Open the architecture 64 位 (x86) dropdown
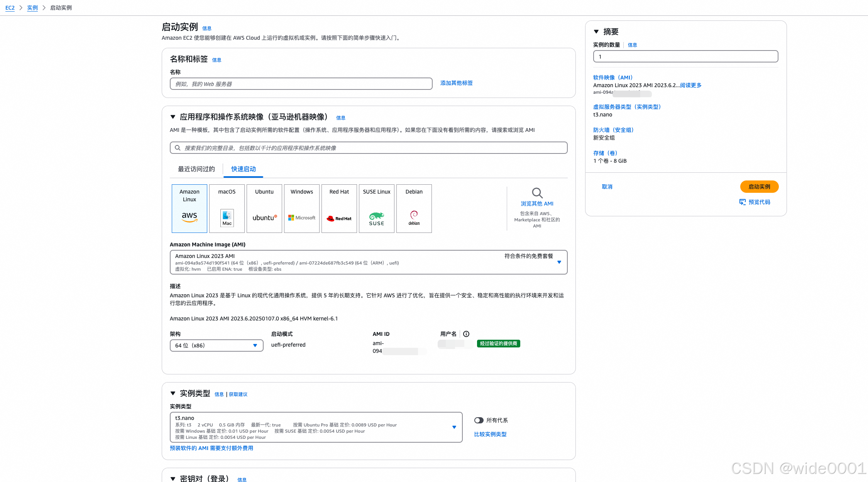Screen dimensions: 868x482 click(216, 345)
